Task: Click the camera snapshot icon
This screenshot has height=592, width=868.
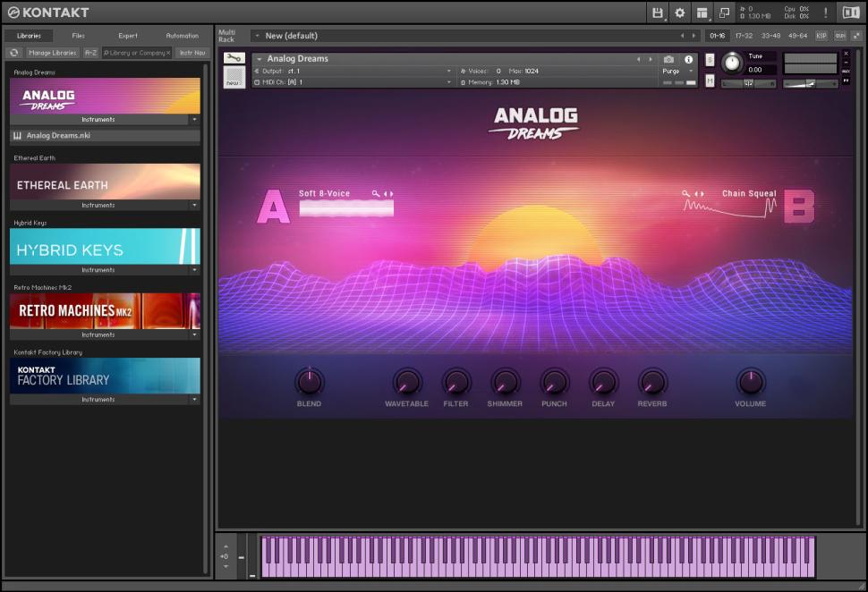Action: coord(669,59)
